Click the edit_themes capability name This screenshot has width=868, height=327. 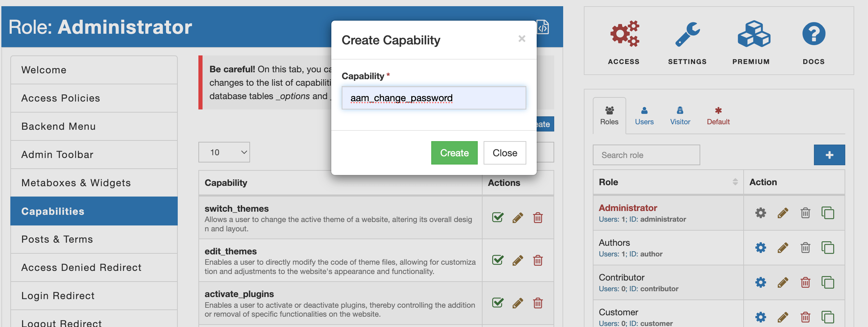tap(230, 251)
